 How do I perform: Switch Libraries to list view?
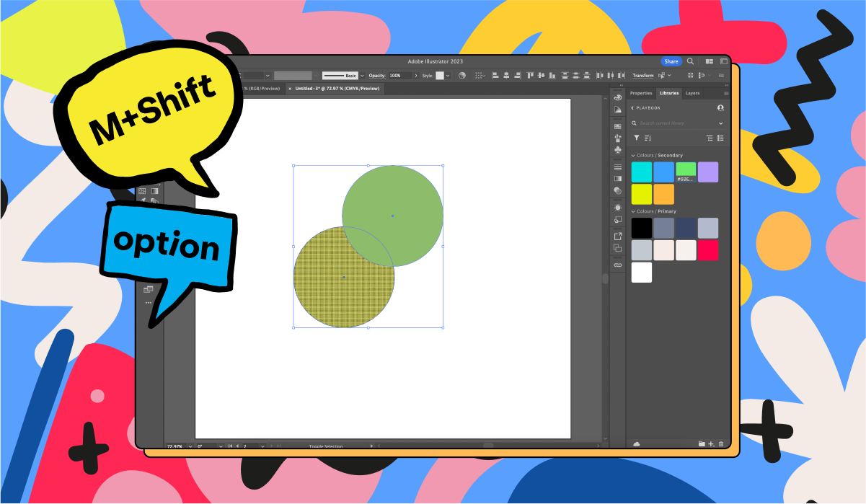click(x=720, y=138)
